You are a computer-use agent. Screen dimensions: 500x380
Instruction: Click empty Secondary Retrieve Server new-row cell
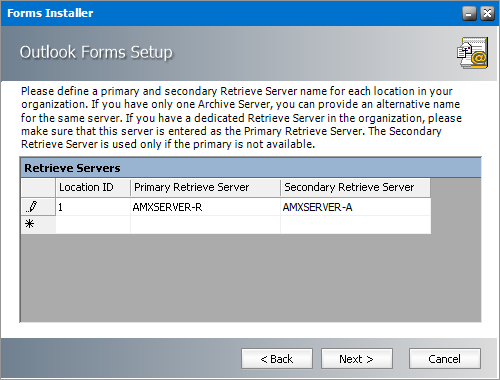point(355,224)
